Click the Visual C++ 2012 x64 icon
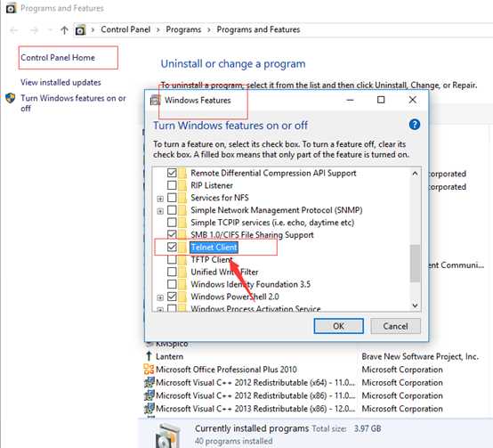This screenshot has height=448, width=493. [x=149, y=382]
